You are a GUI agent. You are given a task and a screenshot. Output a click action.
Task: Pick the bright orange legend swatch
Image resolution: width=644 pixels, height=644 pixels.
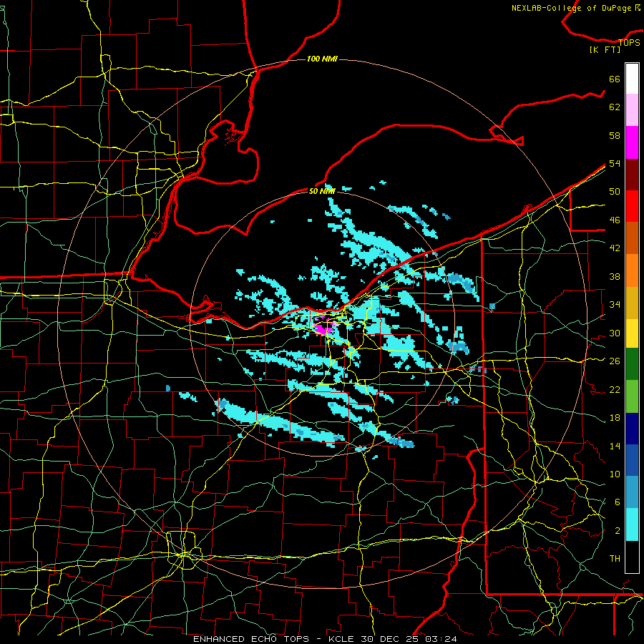(632, 270)
